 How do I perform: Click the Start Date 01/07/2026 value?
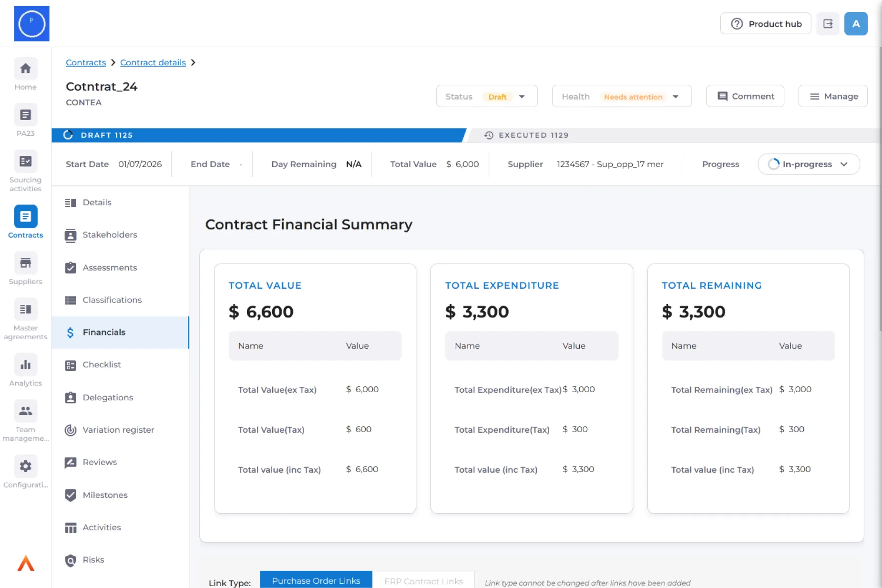pos(140,164)
